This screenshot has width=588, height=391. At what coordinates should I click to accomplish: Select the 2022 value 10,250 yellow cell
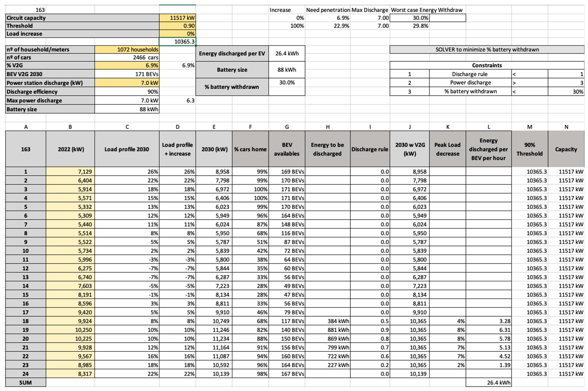coord(70,330)
